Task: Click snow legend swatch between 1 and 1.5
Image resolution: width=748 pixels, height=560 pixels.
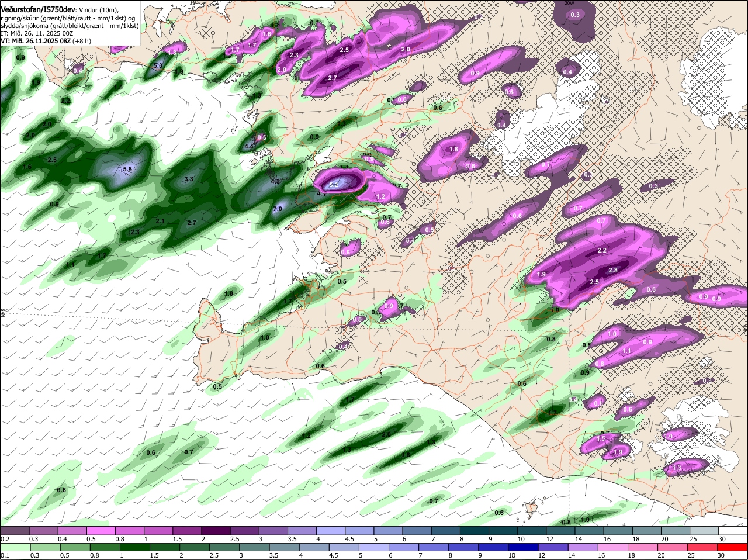Action: pyautogui.click(x=158, y=530)
